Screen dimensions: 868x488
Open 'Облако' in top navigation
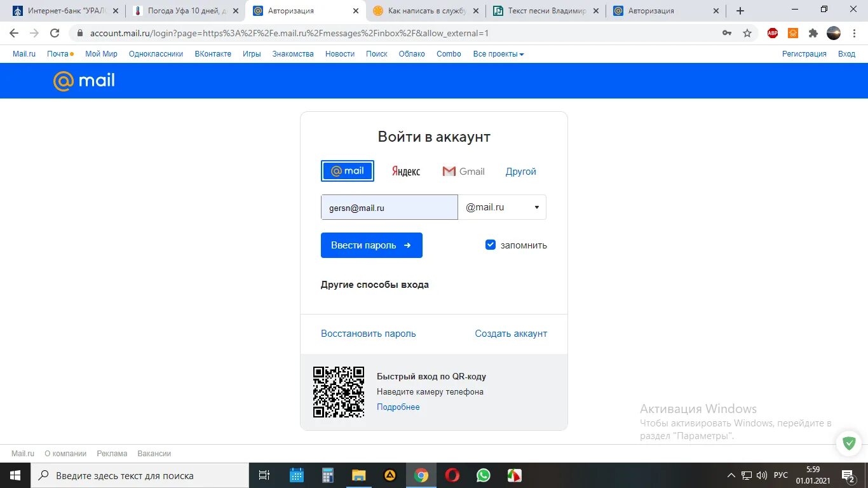pyautogui.click(x=412, y=54)
